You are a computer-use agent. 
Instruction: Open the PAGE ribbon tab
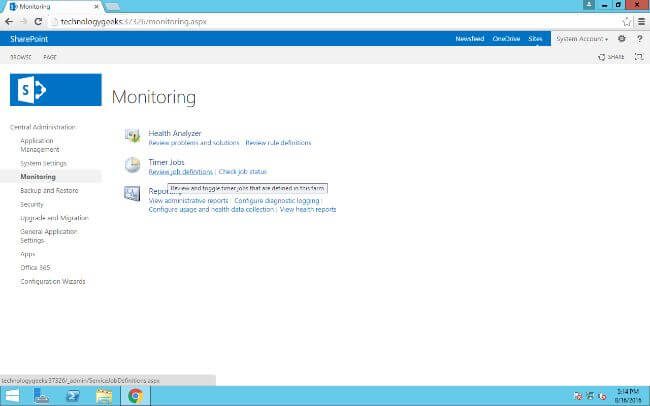[50, 57]
